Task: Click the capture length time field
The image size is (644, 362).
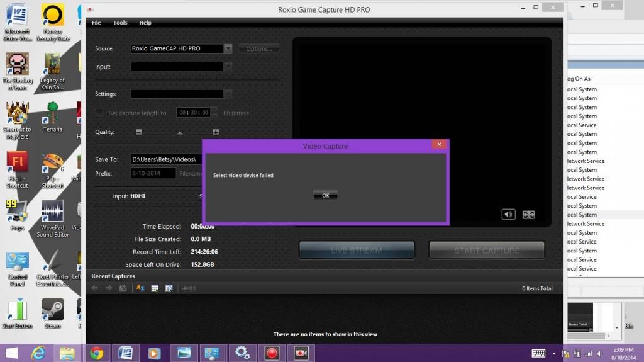Action: [x=194, y=112]
